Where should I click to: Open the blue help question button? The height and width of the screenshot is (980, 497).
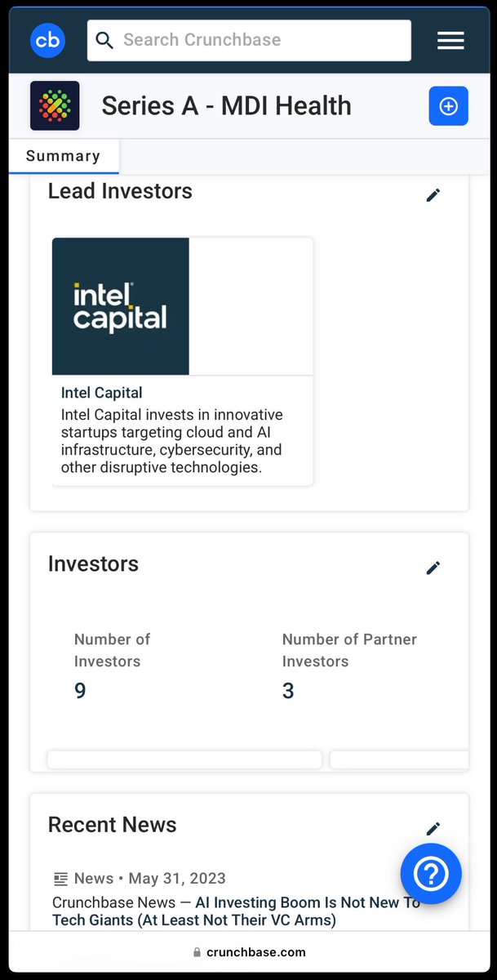tap(431, 874)
